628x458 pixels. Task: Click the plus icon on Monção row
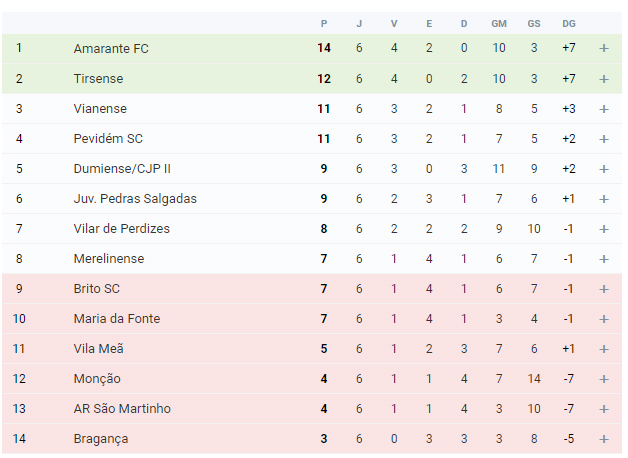point(604,379)
